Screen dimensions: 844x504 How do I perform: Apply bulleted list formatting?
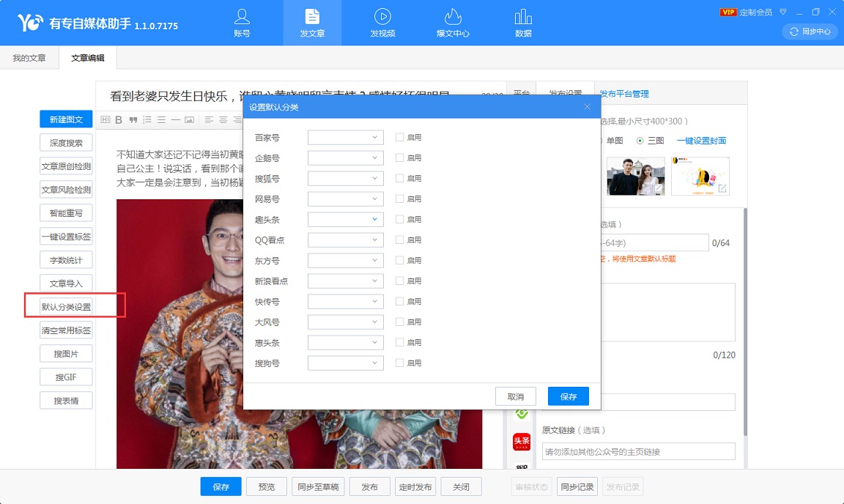tap(161, 119)
